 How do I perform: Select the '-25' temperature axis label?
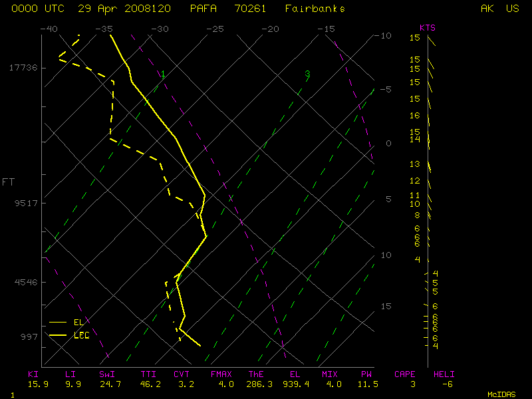tap(215, 29)
